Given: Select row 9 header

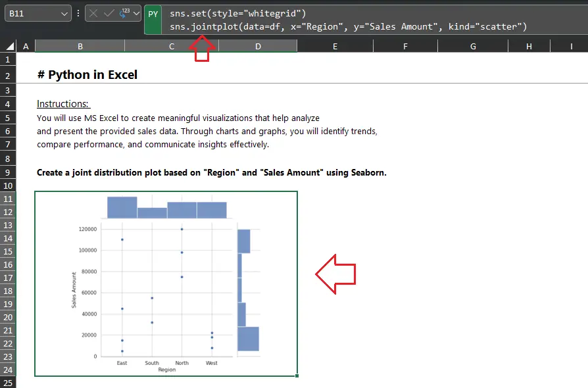Looking at the screenshot, I should (x=8, y=172).
